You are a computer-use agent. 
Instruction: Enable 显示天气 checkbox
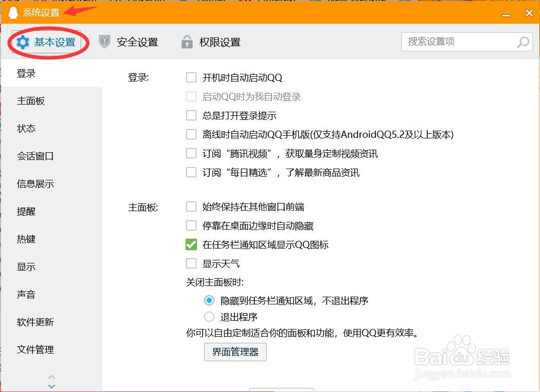(191, 263)
